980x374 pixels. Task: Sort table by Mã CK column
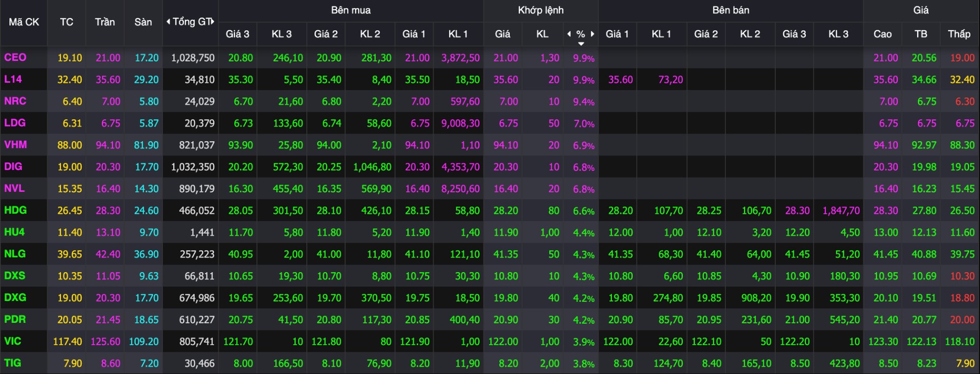[24, 22]
